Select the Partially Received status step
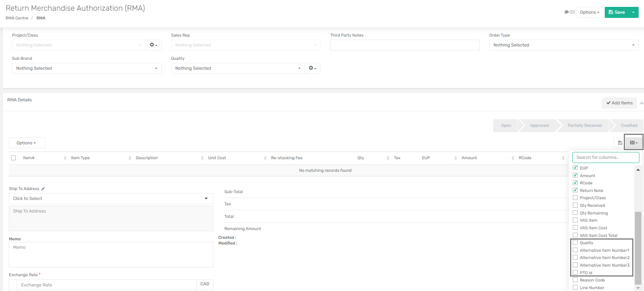Viewport: 644px width, 291px height. (x=585, y=125)
